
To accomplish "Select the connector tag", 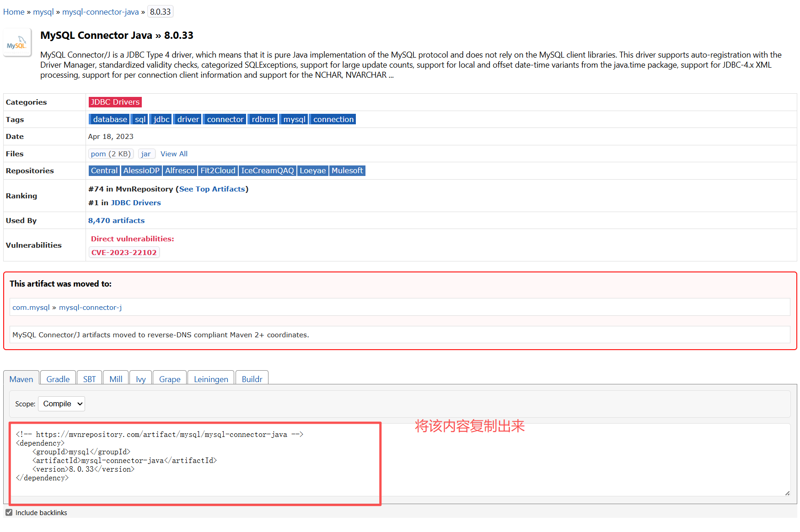I will click(225, 119).
